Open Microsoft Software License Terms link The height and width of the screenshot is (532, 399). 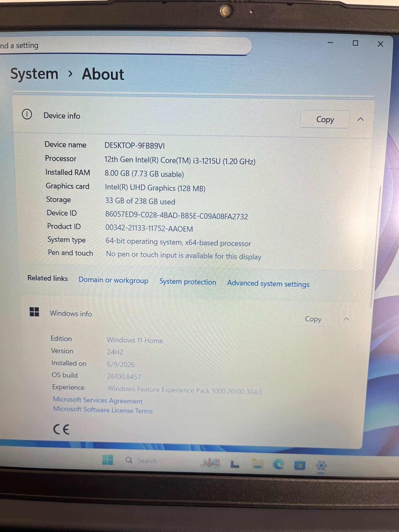103,410
